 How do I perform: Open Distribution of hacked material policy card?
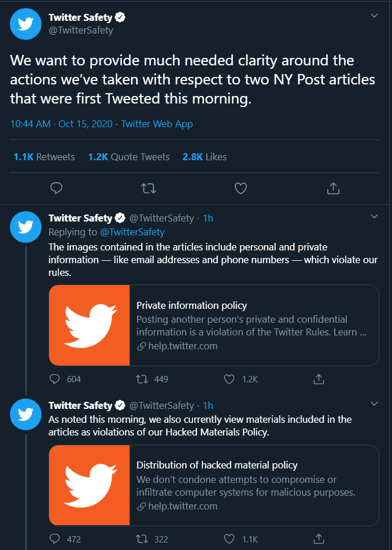click(x=214, y=485)
